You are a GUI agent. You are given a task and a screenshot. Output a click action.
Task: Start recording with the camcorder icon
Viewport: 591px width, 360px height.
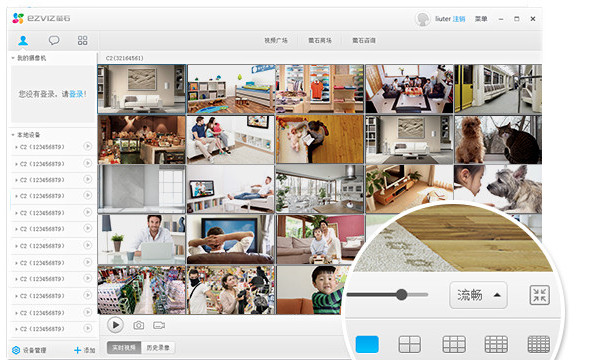coord(159,325)
